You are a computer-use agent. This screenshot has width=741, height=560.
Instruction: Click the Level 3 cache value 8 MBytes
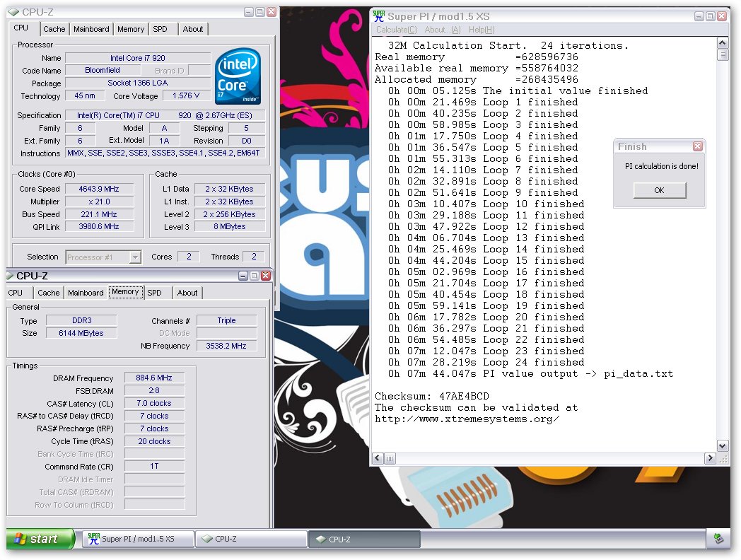(230, 227)
